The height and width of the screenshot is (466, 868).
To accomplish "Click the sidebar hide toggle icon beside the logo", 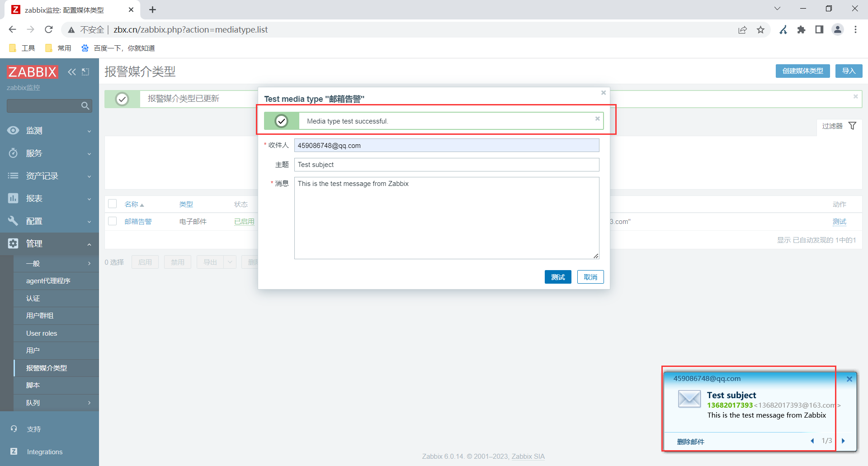I will pos(85,71).
